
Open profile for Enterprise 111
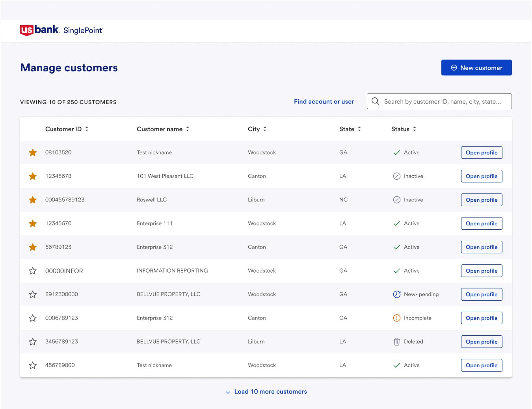pos(482,223)
